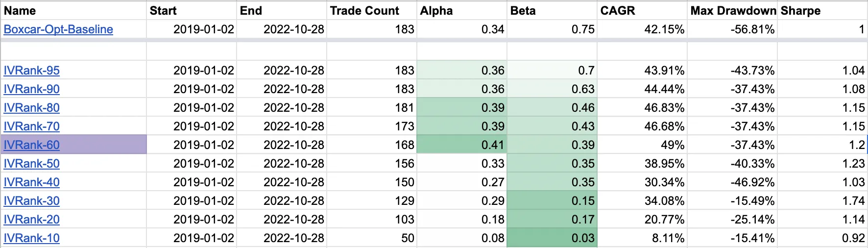868x248 pixels.
Task: Select the Alpha header cell
Action: tap(462, 10)
